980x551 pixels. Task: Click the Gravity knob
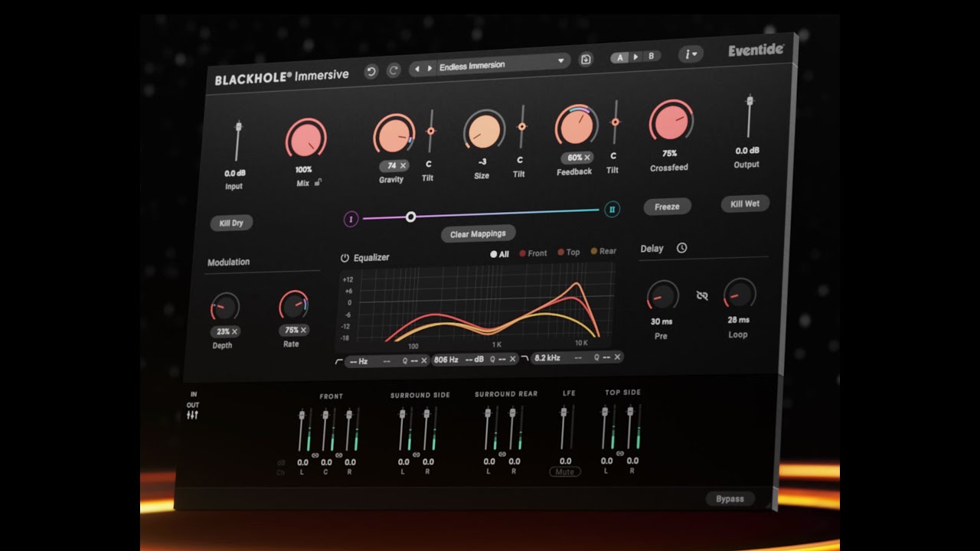[393, 135]
